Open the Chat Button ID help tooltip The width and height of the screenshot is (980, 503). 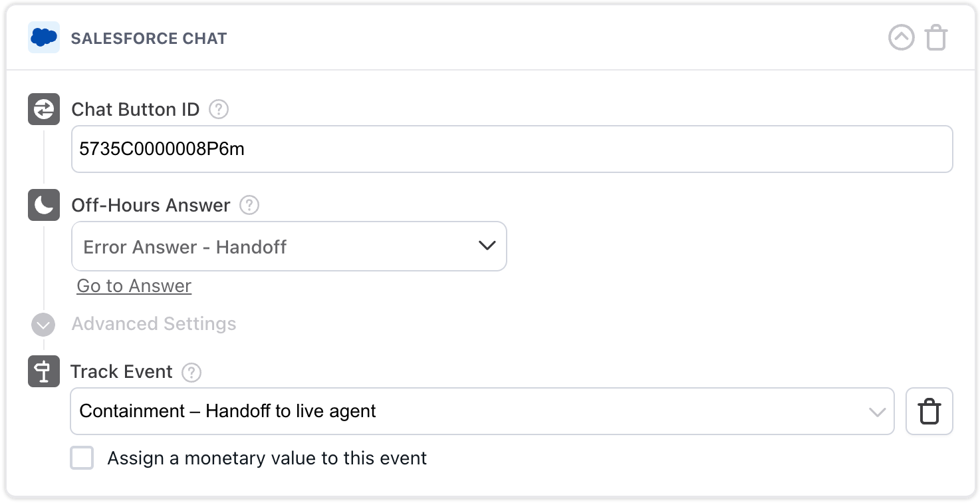(x=219, y=109)
